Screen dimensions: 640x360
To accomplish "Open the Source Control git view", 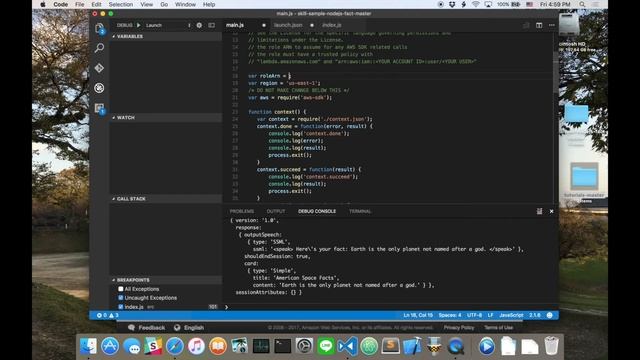I will [99, 68].
